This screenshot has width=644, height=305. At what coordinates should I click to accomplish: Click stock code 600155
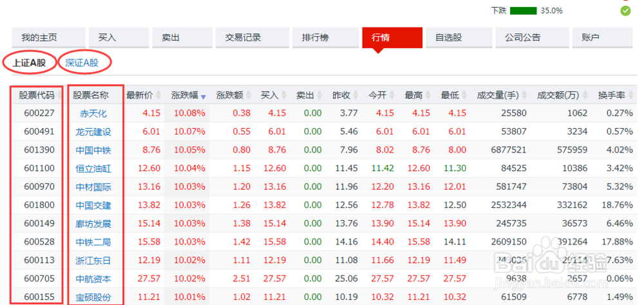click(39, 297)
